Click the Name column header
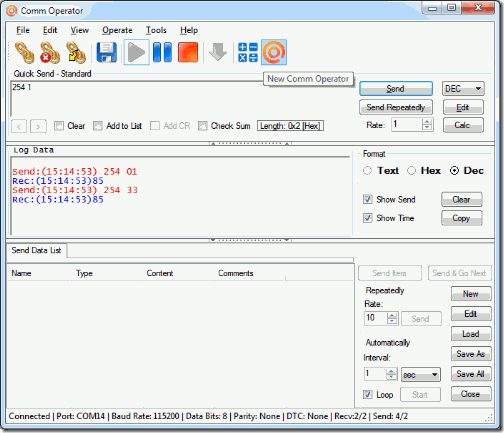This screenshot has height=433, width=504. (40, 273)
